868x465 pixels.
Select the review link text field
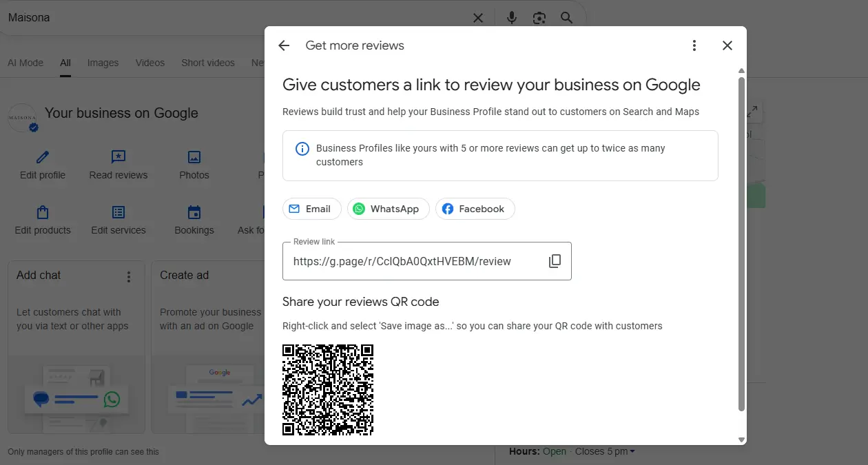(426, 261)
